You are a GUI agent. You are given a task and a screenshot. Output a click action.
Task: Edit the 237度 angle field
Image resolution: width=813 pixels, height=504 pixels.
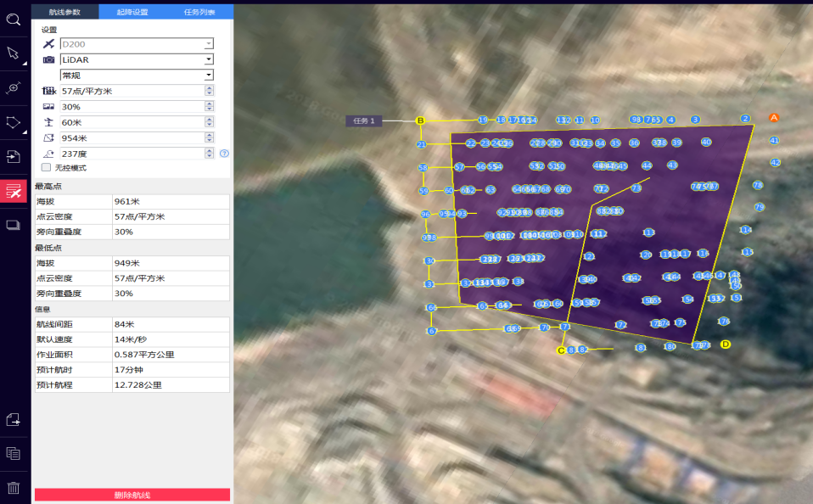point(132,154)
